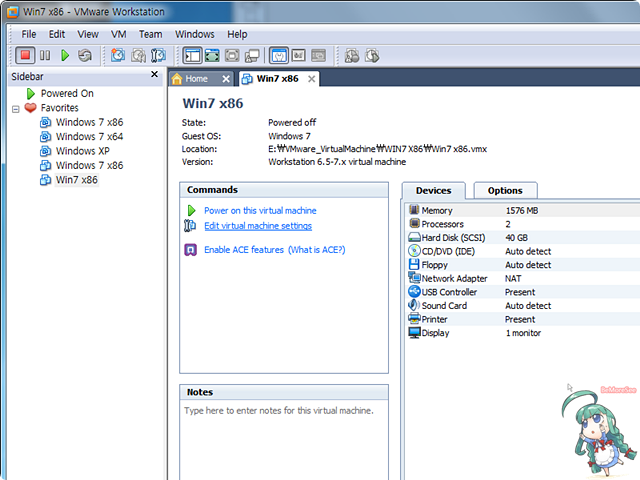Take a snapshot using the toolbar clock icon

[118, 56]
